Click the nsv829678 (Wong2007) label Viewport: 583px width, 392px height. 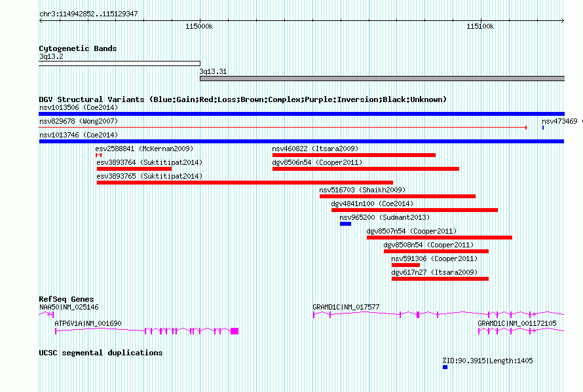pos(79,121)
